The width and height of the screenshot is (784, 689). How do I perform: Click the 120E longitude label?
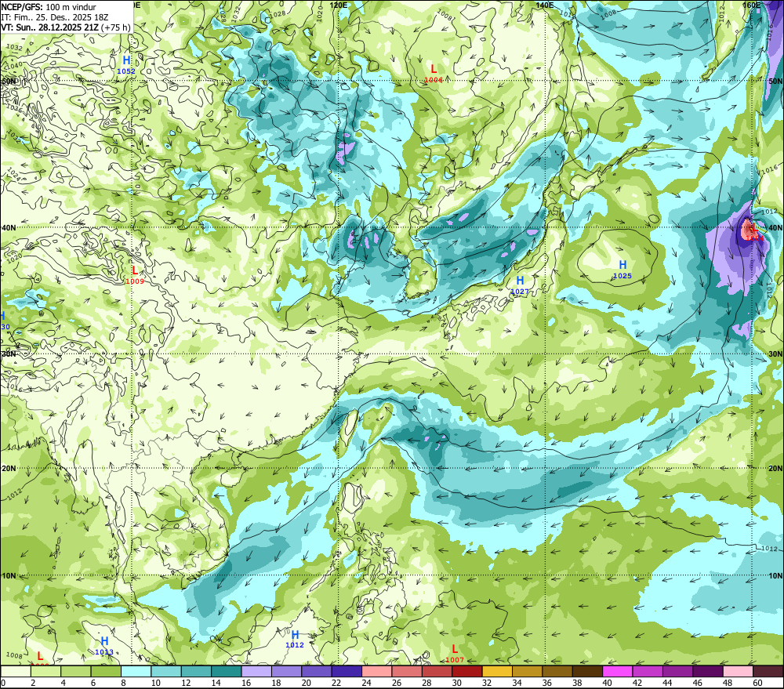(x=339, y=5)
